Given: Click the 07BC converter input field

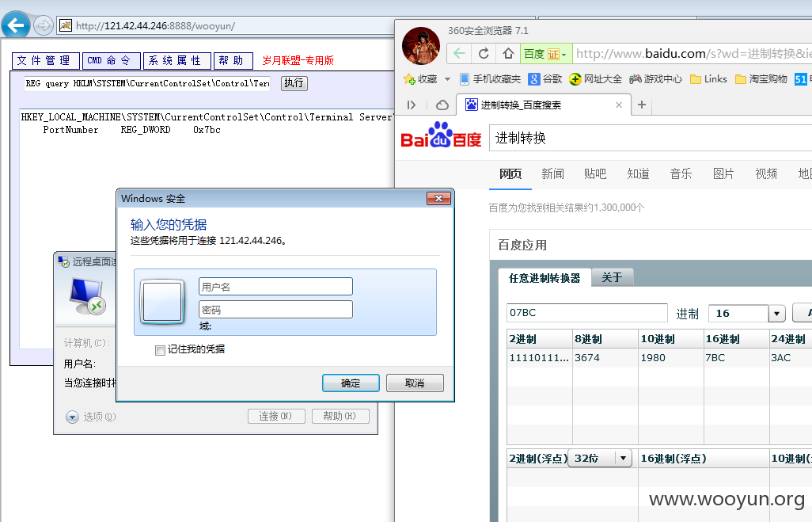Looking at the screenshot, I should click(x=587, y=313).
